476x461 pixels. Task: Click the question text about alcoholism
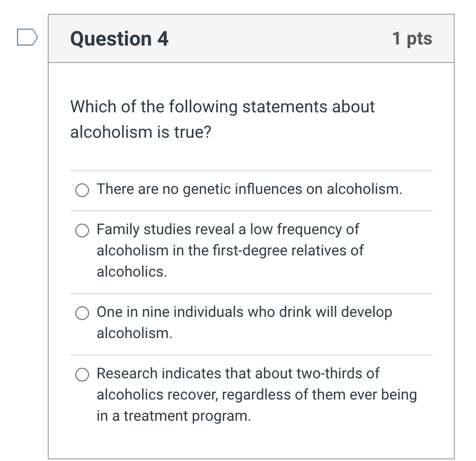click(223, 119)
